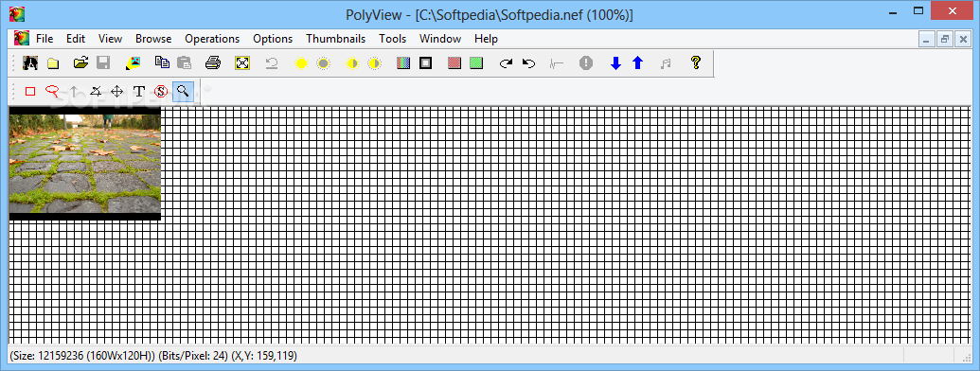Rotate image counterclockwise with curved arrow icon

tap(528, 63)
